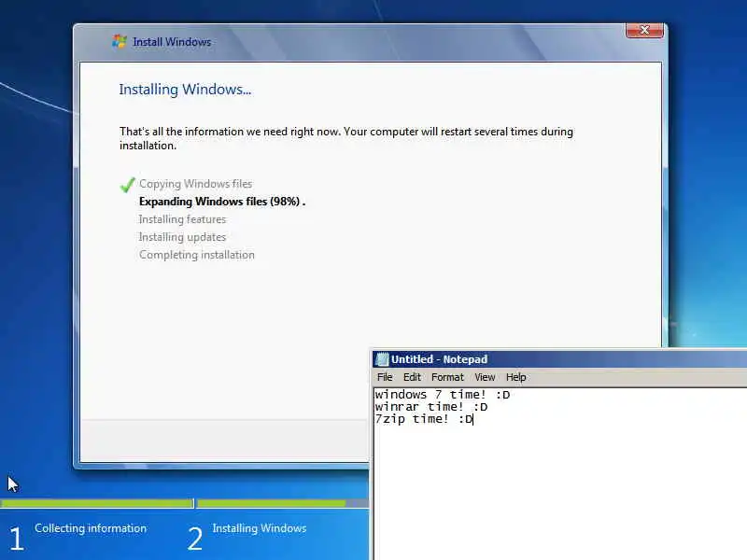Click the 'Completing installation' step

coord(197,255)
